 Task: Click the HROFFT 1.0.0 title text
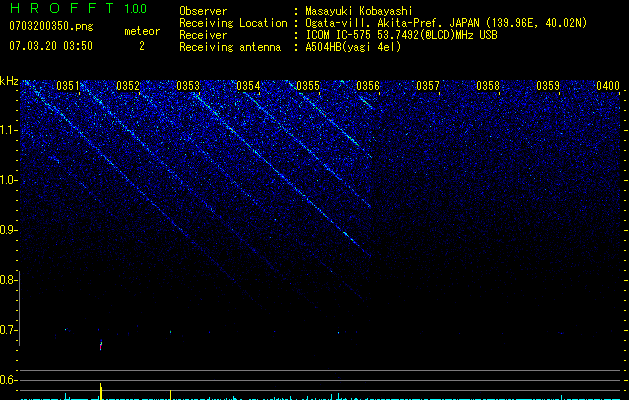click(x=78, y=8)
